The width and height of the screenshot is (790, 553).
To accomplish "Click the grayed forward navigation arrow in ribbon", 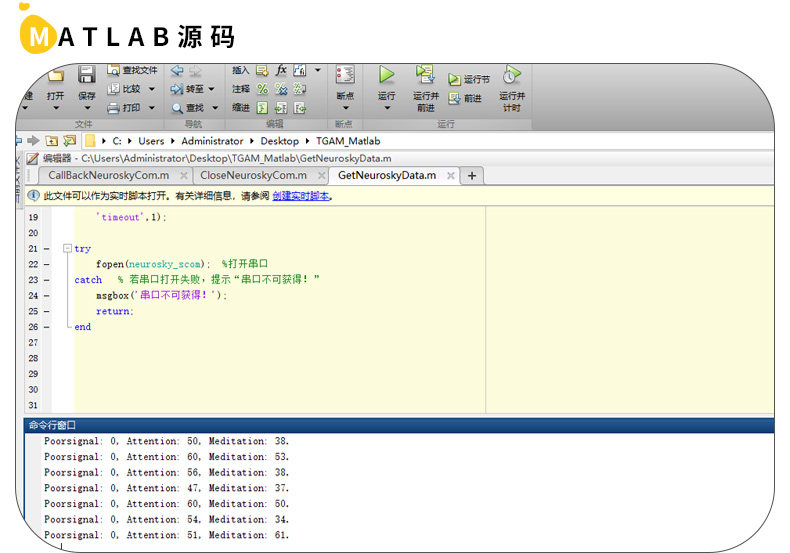I will (x=195, y=71).
